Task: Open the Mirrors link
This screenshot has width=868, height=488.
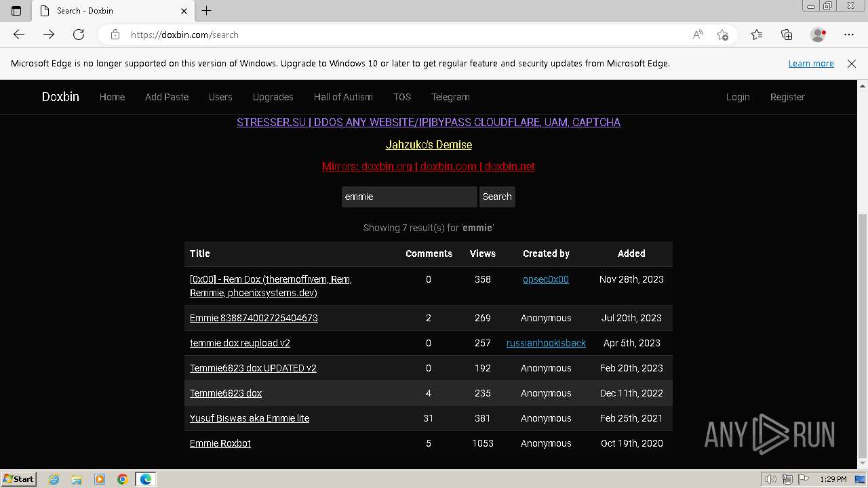Action: point(429,166)
